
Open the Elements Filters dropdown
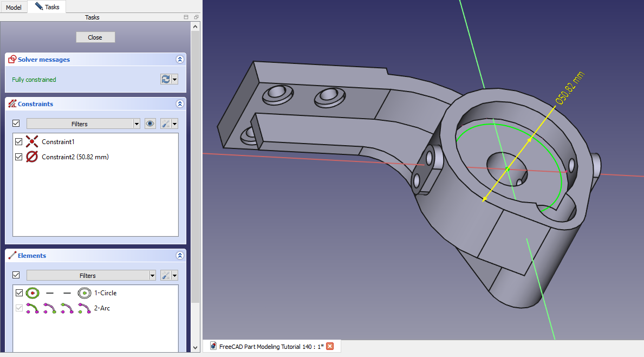152,275
